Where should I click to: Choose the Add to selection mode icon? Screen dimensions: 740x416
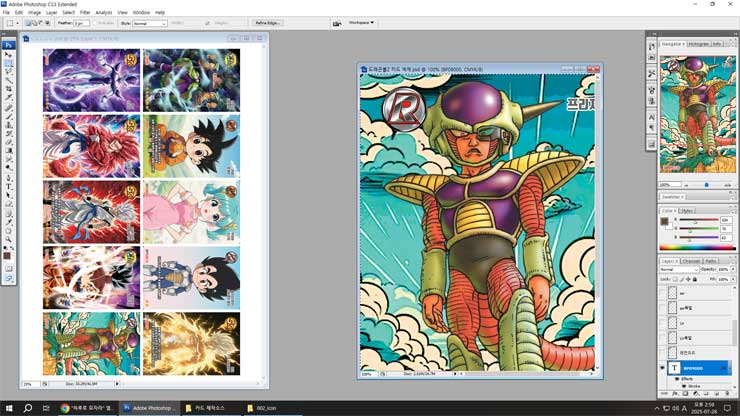click(x=35, y=23)
